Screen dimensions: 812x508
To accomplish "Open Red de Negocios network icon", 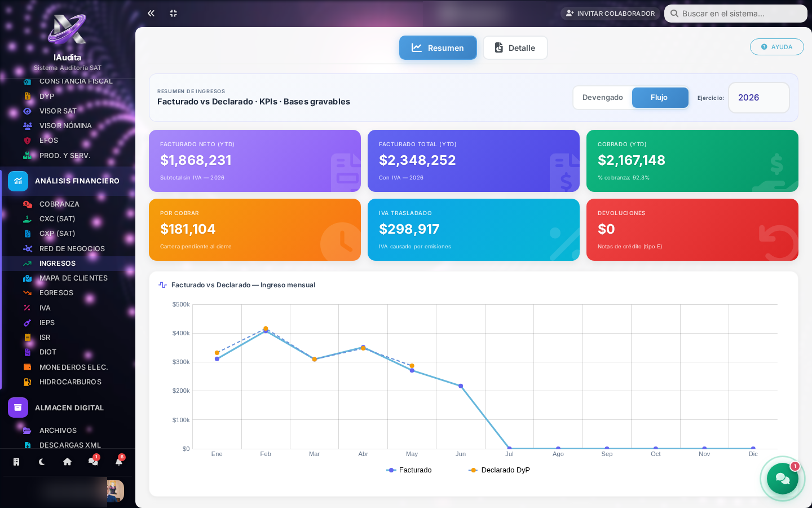I will pyautogui.click(x=27, y=248).
